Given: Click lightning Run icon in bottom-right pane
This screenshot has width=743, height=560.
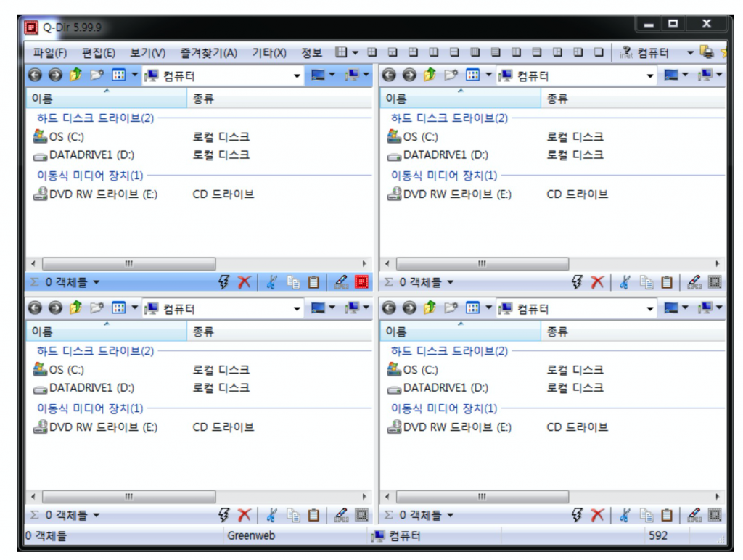Looking at the screenshot, I should coord(577,515).
